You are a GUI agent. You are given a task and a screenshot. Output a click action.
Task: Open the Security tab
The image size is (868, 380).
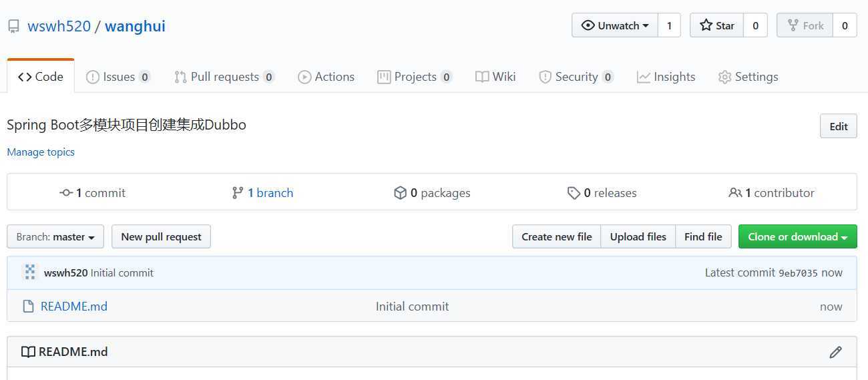click(x=576, y=77)
